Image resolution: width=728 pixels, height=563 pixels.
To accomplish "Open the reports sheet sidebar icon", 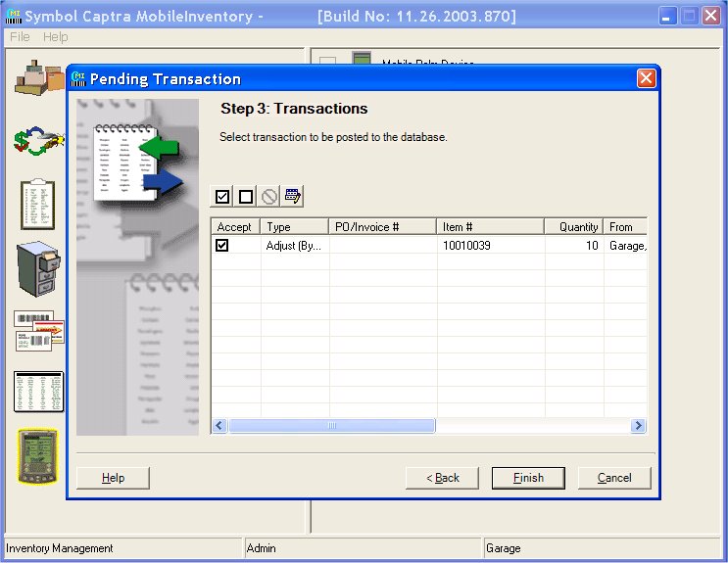I will (x=38, y=392).
